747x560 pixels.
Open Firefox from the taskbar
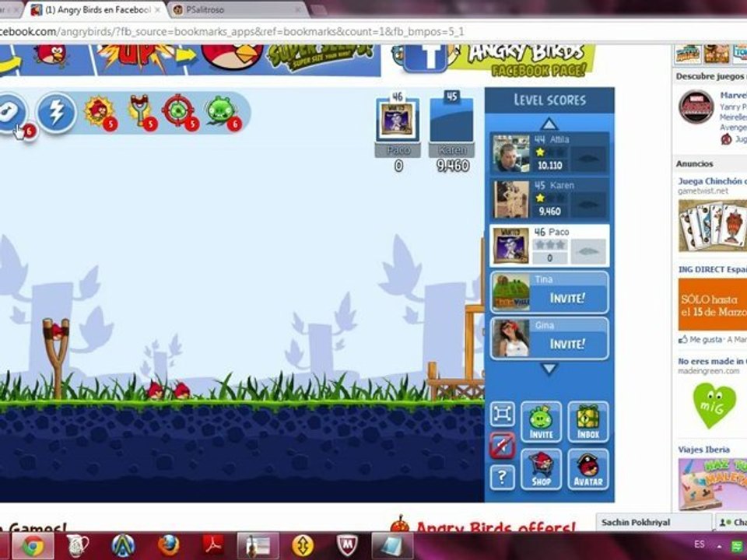(169, 546)
